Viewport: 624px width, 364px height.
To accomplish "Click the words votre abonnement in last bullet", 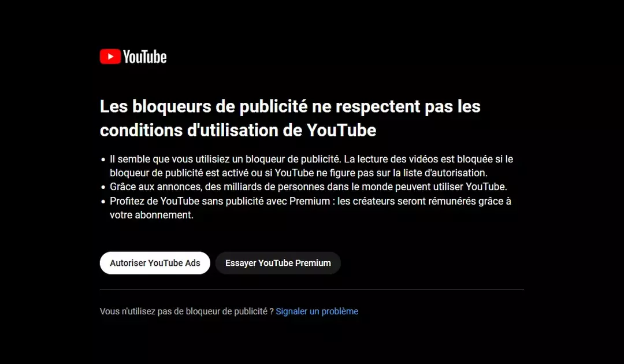I will [151, 215].
